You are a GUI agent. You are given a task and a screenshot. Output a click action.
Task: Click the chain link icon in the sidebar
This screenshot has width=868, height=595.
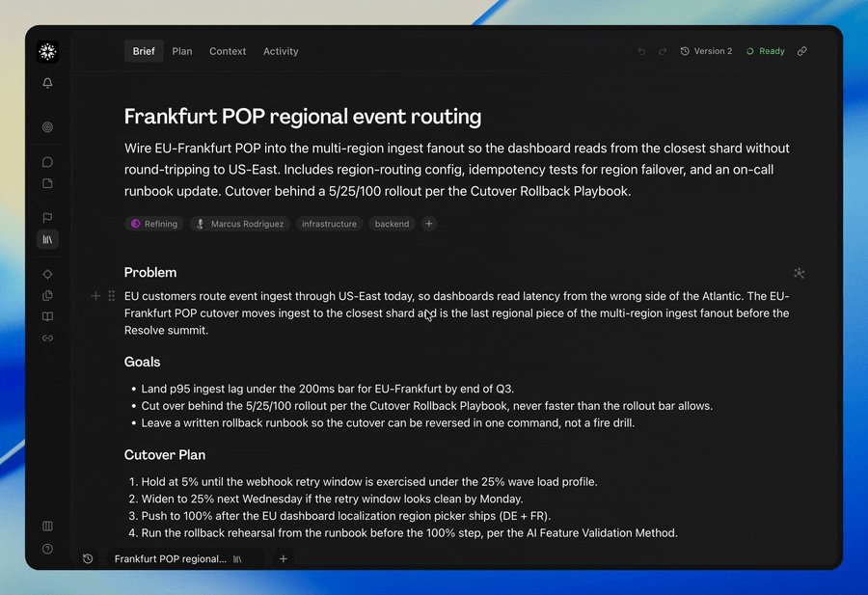coord(47,338)
